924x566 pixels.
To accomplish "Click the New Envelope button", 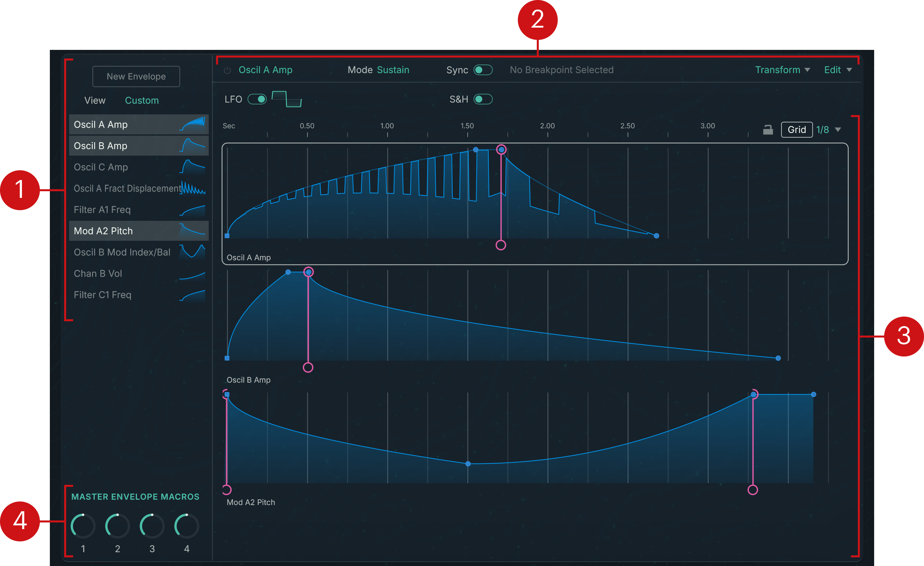I will click(136, 76).
